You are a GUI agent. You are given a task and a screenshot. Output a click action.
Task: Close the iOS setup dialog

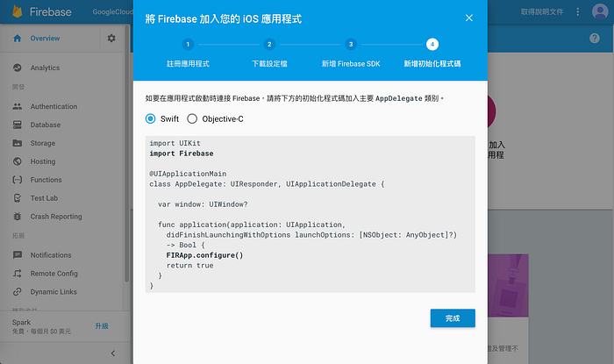[x=469, y=18]
